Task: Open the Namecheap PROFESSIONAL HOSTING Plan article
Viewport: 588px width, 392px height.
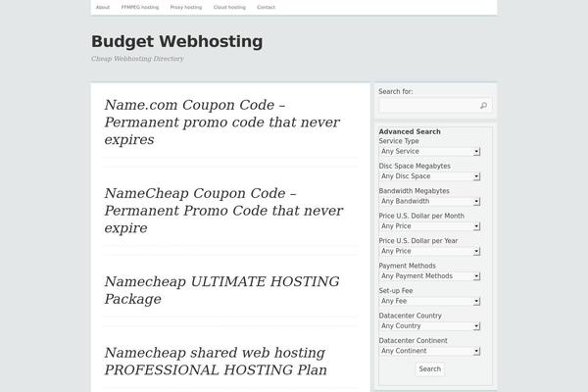Action: (216, 362)
